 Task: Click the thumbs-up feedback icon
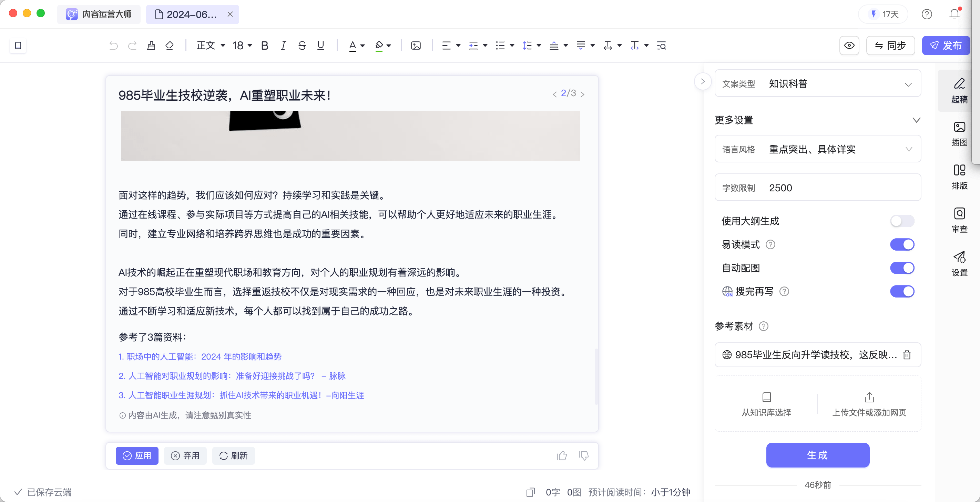tap(562, 455)
